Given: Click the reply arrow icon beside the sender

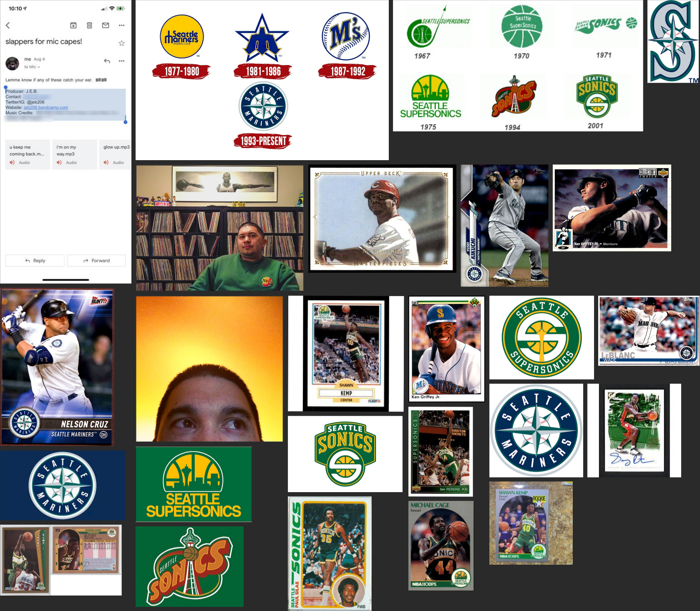Looking at the screenshot, I should click(x=107, y=61).
